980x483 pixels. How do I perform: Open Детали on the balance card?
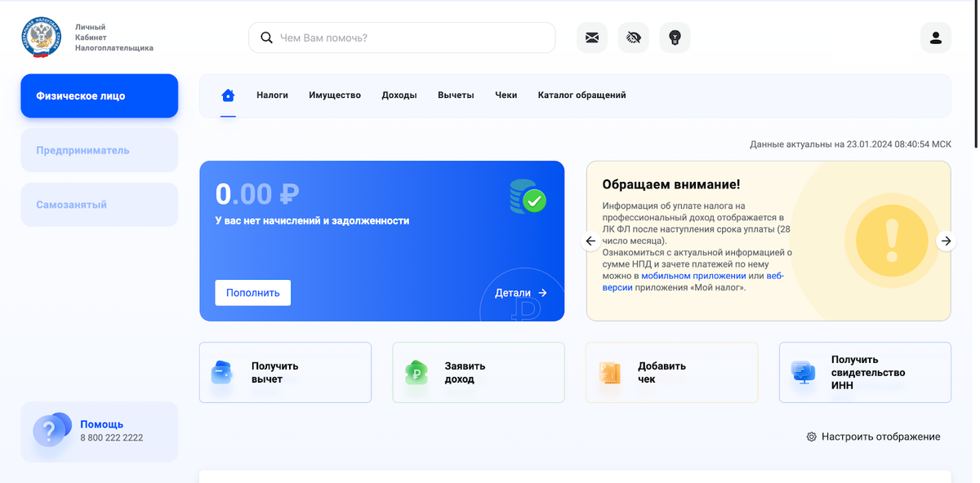tap(523, 292)
